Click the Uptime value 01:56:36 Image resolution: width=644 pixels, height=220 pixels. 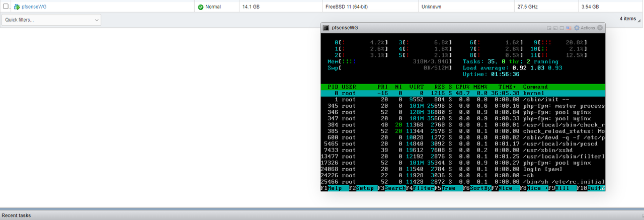(505, 75)
